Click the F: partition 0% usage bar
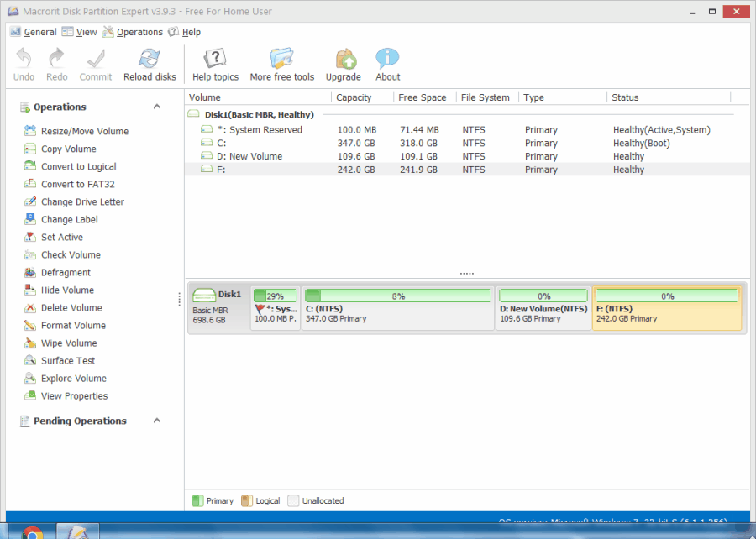The image size is (756, 539). tap(667, 296)
